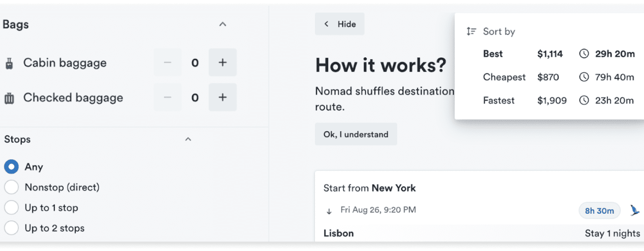Click the Sort by arrows icon
The image size is (644, 251).
[471, 31]
